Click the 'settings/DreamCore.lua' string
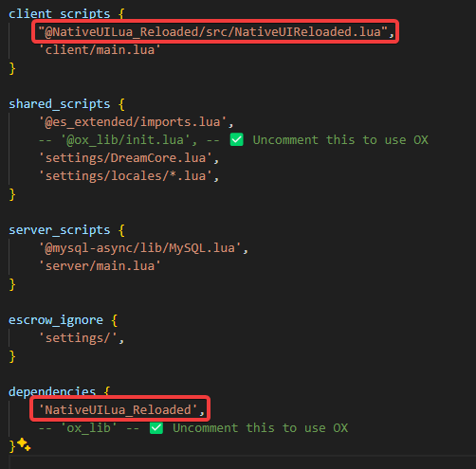Screen dimensions: 476x469 tap(125, 158)
